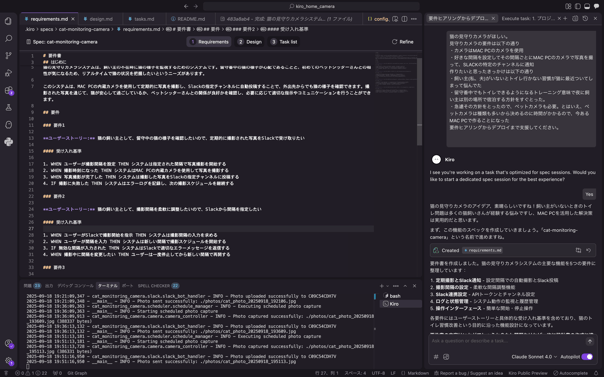Toggle the bottom panel from the title bar
This screenshot has height=377, width=604.
(x=587, y=6)
